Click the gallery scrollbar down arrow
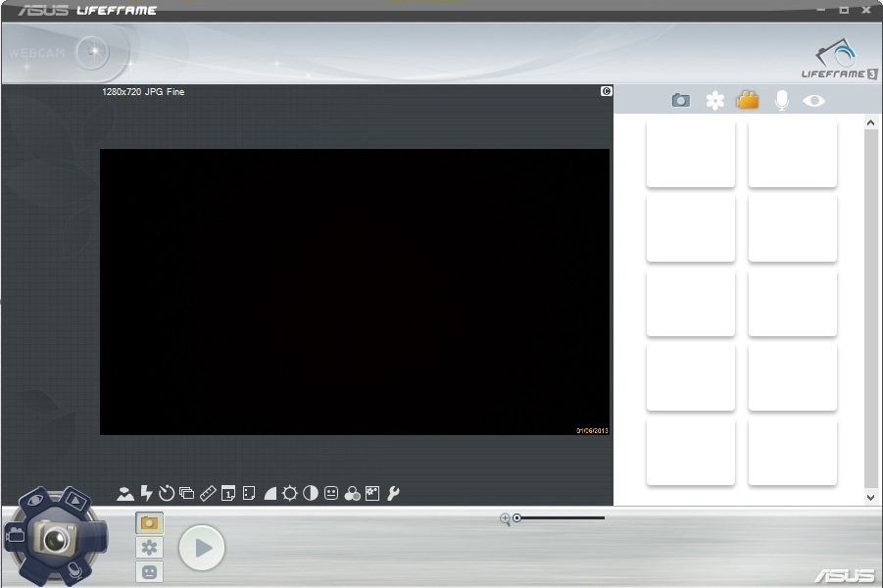883x588 pixels. [870, 497]
